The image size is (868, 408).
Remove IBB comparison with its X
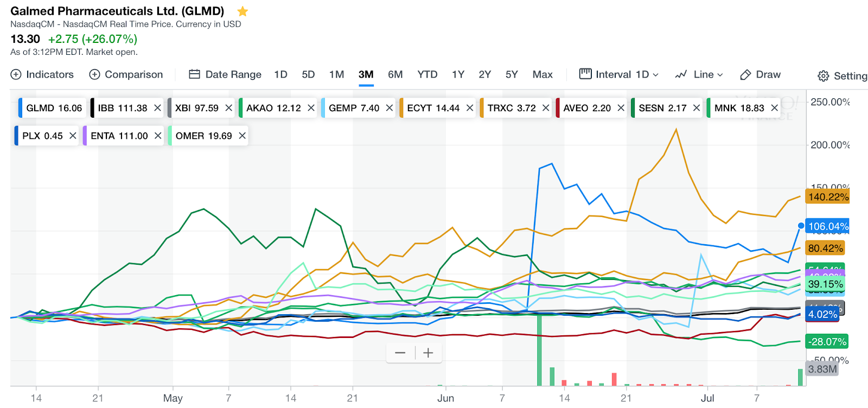(x=157, y=108)
